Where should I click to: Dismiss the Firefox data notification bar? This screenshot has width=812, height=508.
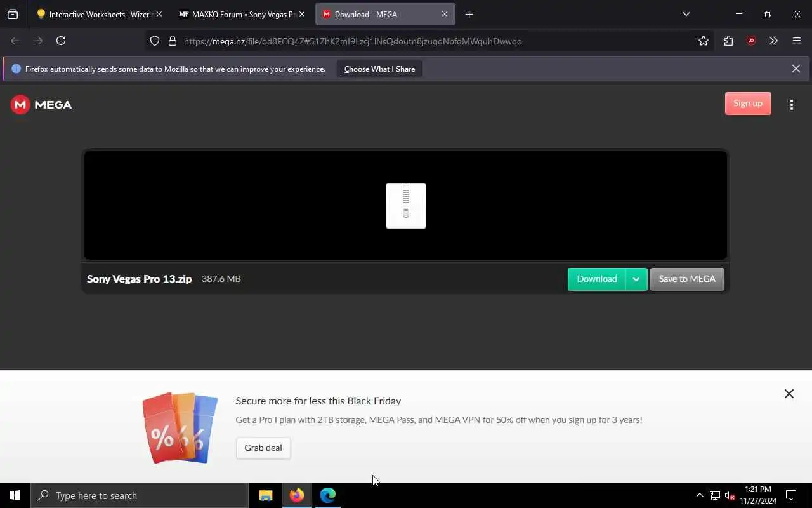point(796,69)
